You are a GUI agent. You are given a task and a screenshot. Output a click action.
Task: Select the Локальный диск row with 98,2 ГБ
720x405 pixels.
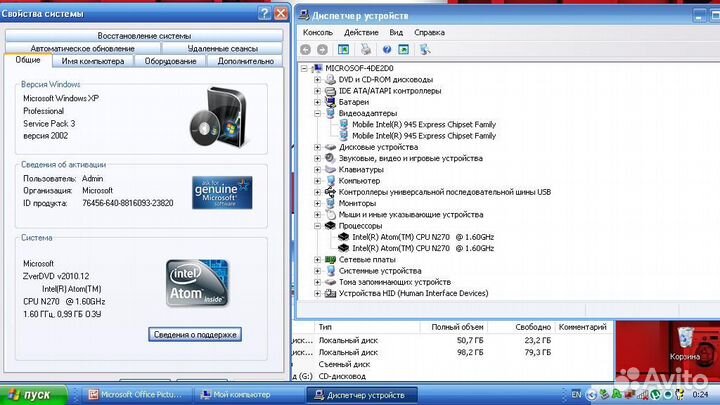pyautogui.click(x=452, y=352)
